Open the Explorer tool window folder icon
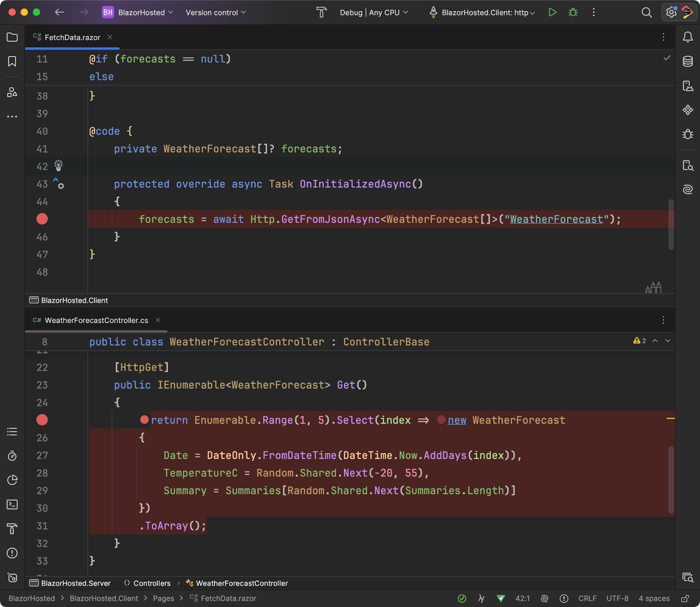Screen dimensions: 700x607 (12, 37)
